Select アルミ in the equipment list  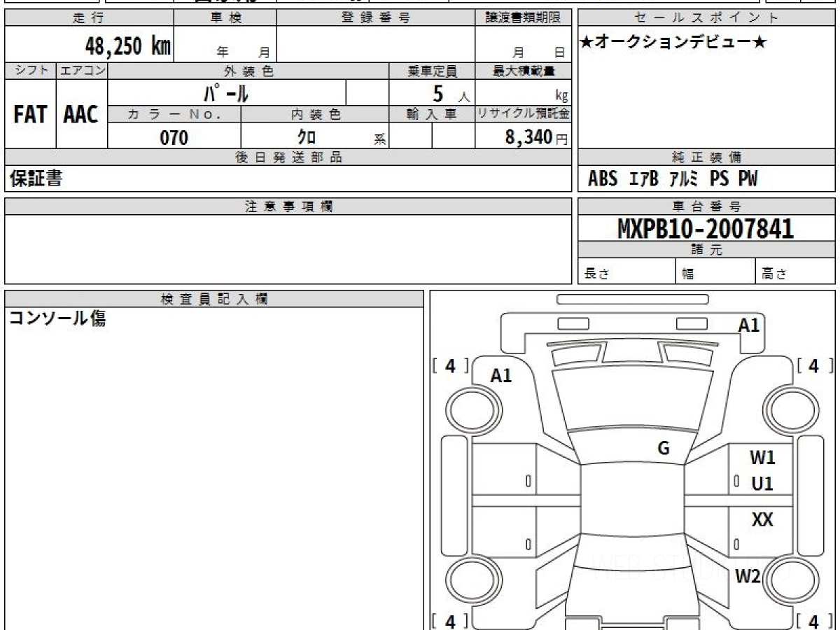684,179
